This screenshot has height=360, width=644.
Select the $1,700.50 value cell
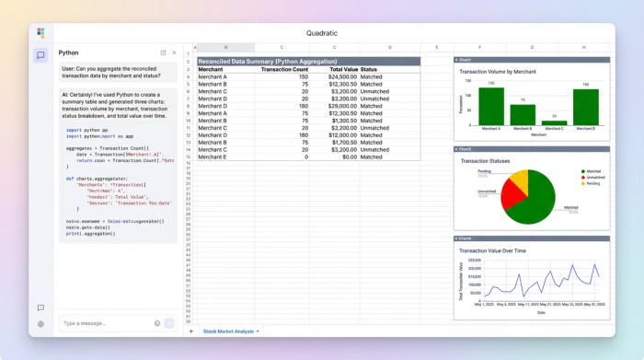[x=334, y=143]
